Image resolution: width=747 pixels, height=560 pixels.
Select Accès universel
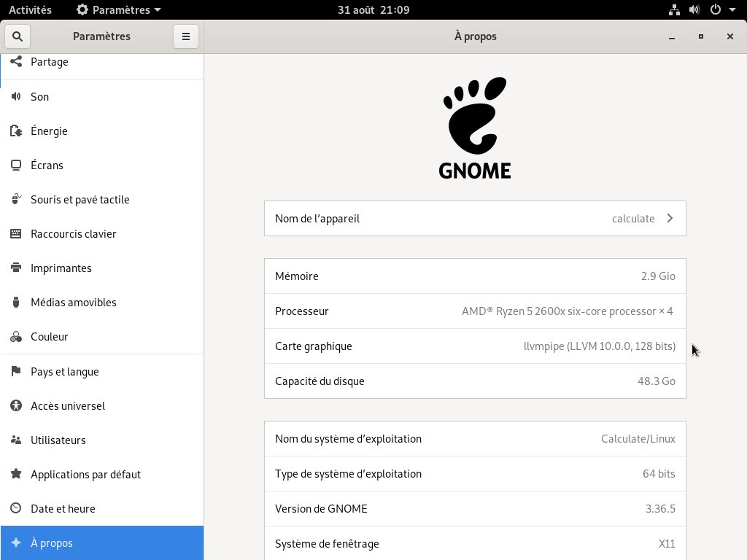click(102, 405)
